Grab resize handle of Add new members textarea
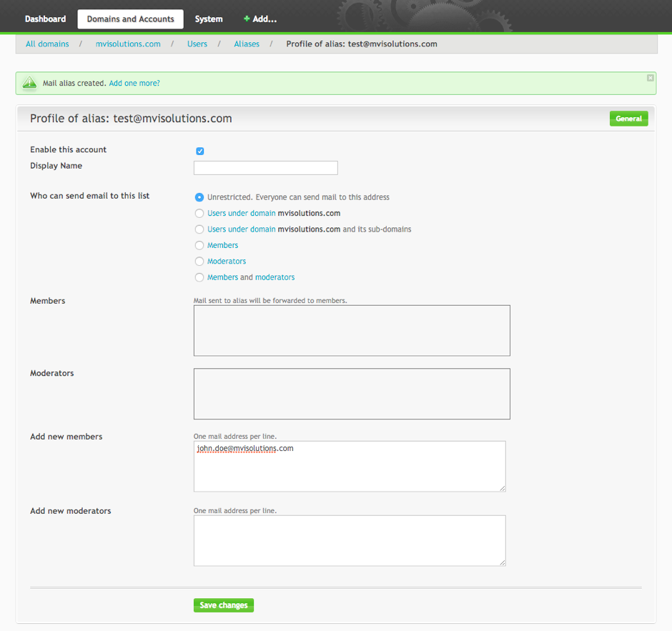 (x=503, y=488)
